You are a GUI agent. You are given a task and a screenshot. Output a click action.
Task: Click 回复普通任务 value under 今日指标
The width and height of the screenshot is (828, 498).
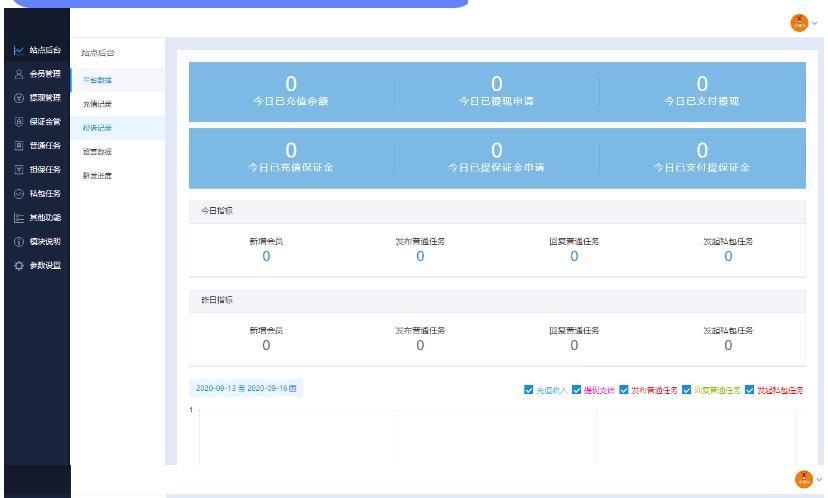pyautogui.click(x=574, y=257)
